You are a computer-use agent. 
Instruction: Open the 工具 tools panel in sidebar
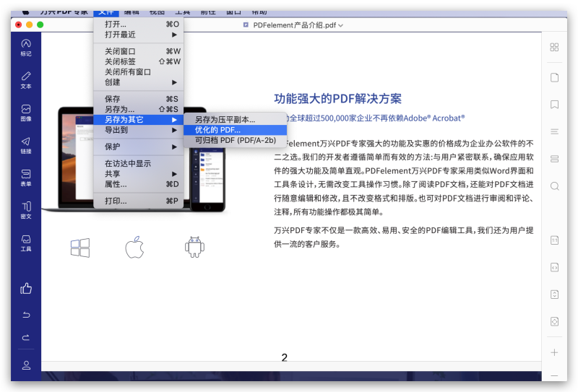click(26, 243)
